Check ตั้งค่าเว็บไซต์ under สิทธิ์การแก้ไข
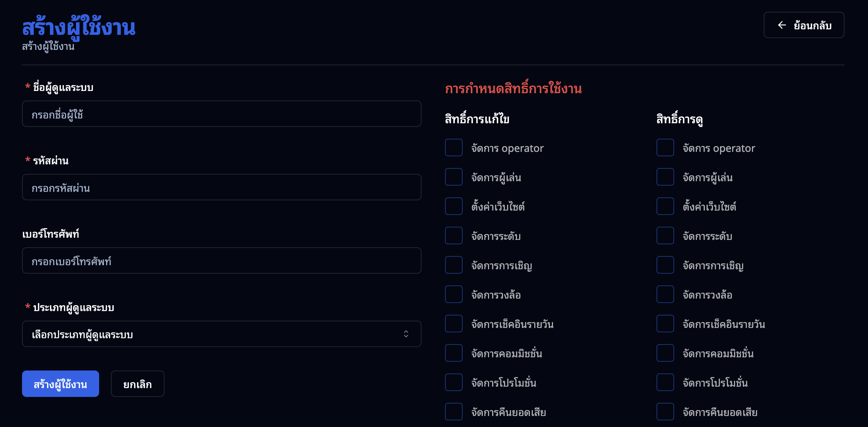This screenshot has height=427, width=868. (453, 206)
